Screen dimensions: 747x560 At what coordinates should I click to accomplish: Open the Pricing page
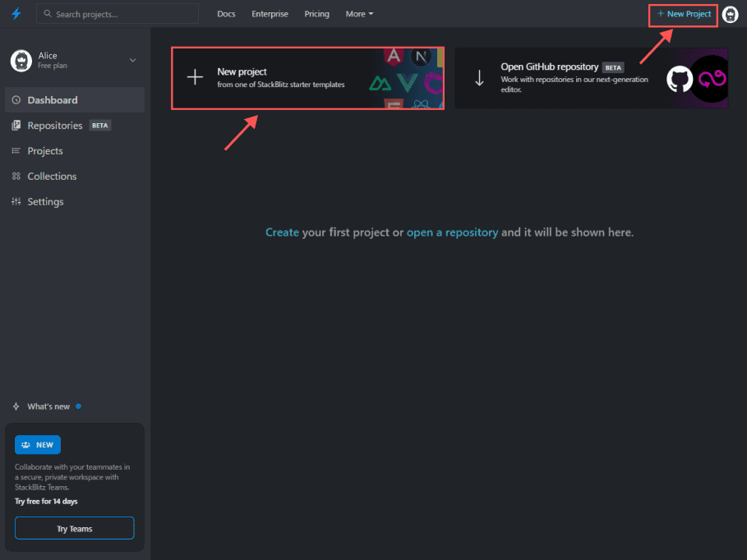pos(317,14)
